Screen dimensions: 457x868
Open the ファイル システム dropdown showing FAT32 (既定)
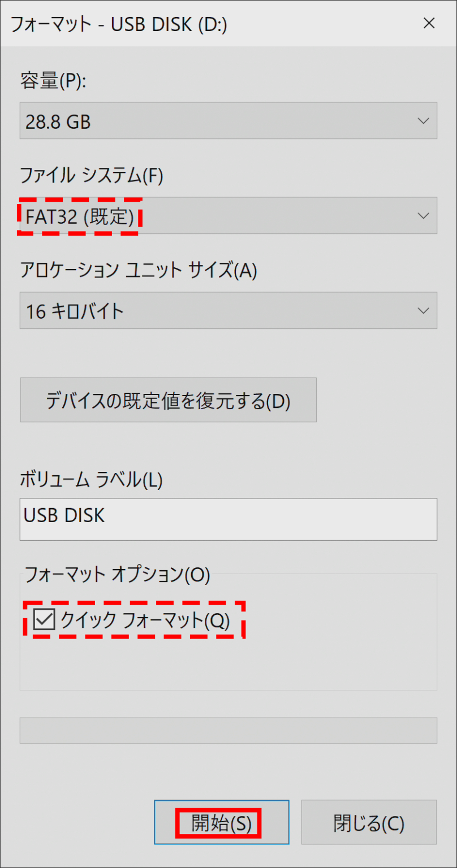point(226,215)
